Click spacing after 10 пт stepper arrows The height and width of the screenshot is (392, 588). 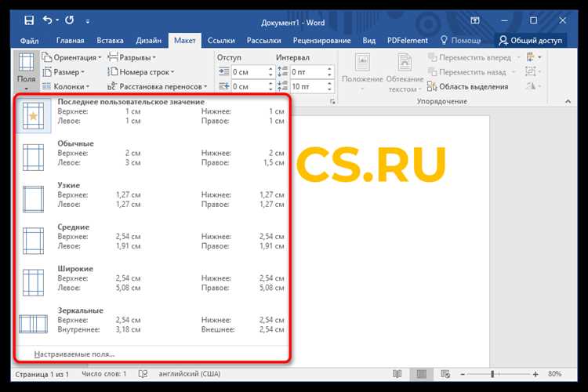point(329,86)
